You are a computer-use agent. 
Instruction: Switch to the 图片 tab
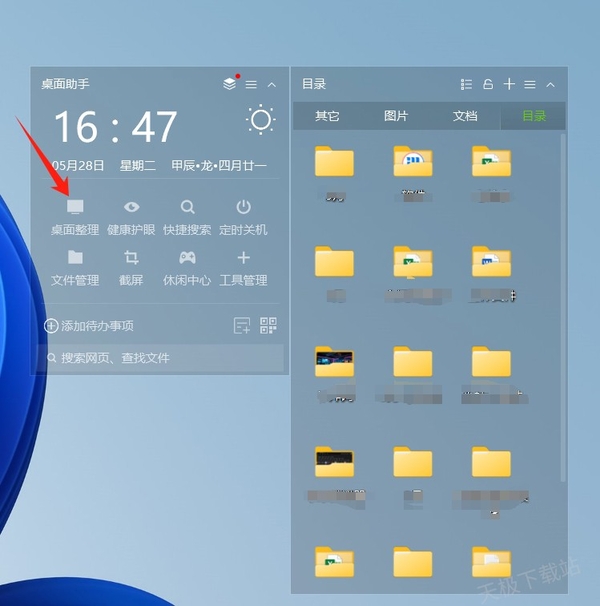point(396,116)
